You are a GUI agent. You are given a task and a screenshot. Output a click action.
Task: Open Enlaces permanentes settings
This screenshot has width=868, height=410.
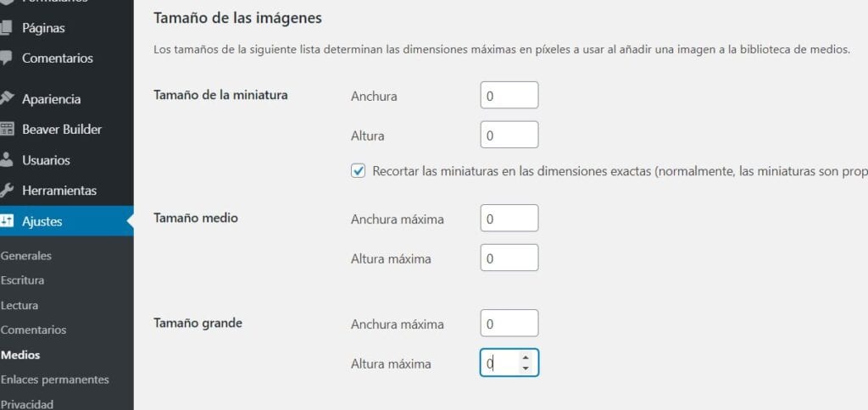55,380
